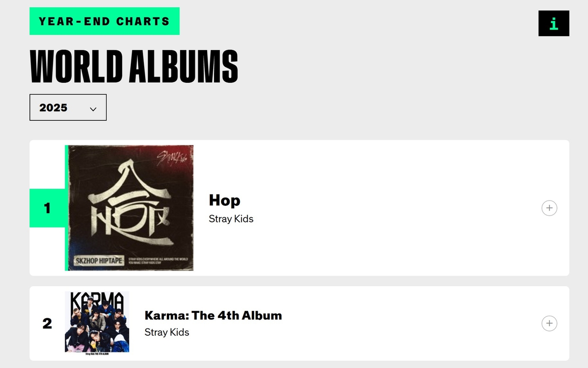
Task: Click the 4TH ALBUM caption under Karma cover
Action: pos(97,353)
